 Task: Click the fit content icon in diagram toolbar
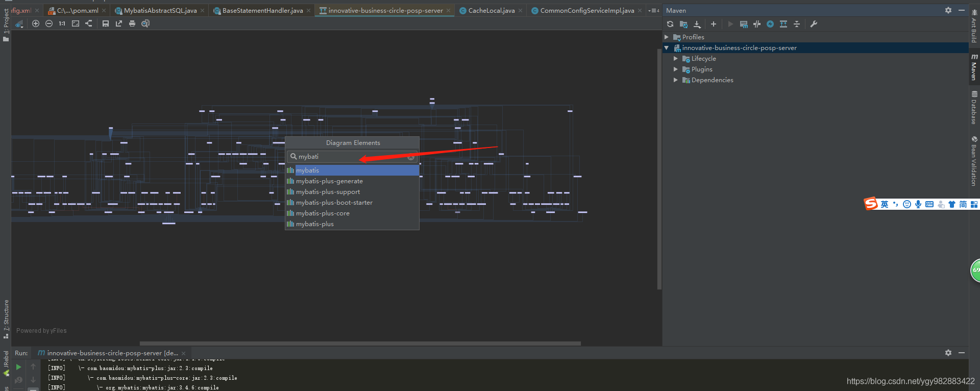[x=76, y=23]
